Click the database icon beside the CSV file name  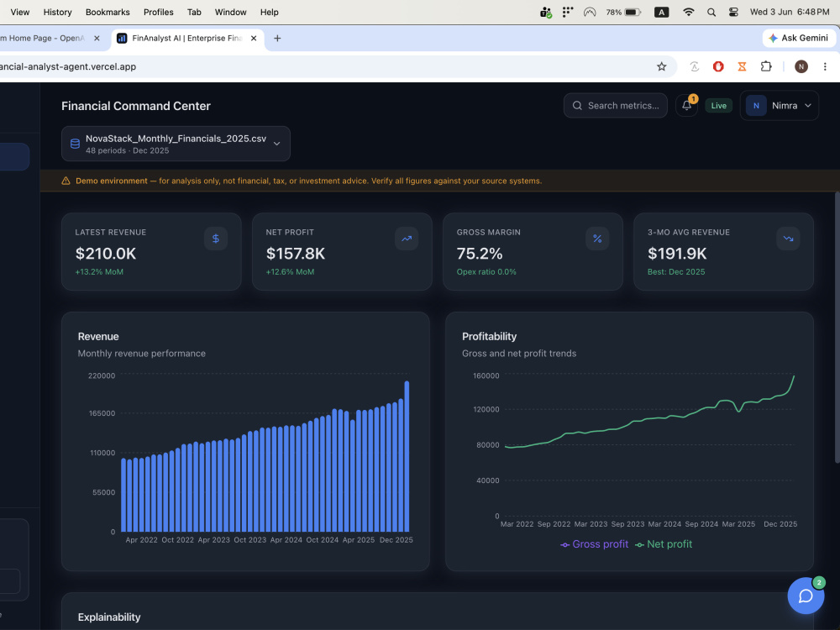click(x=75, y=144)
